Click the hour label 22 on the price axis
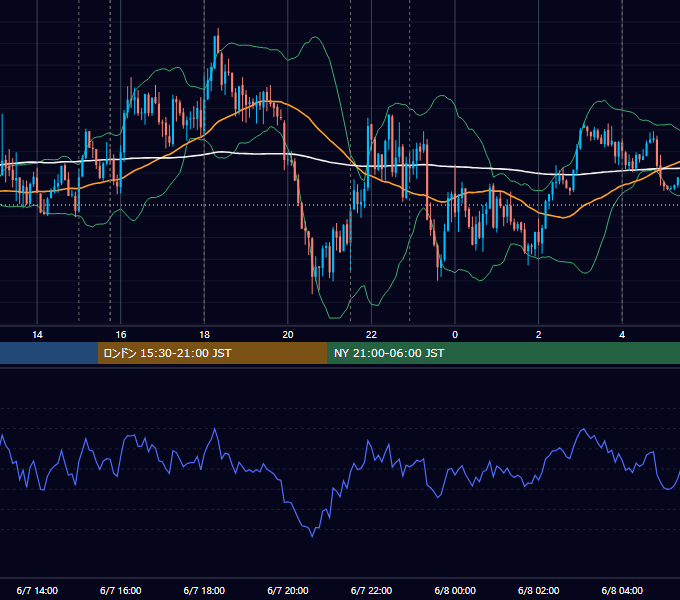680x600 pixels. [x=371, y=335]
